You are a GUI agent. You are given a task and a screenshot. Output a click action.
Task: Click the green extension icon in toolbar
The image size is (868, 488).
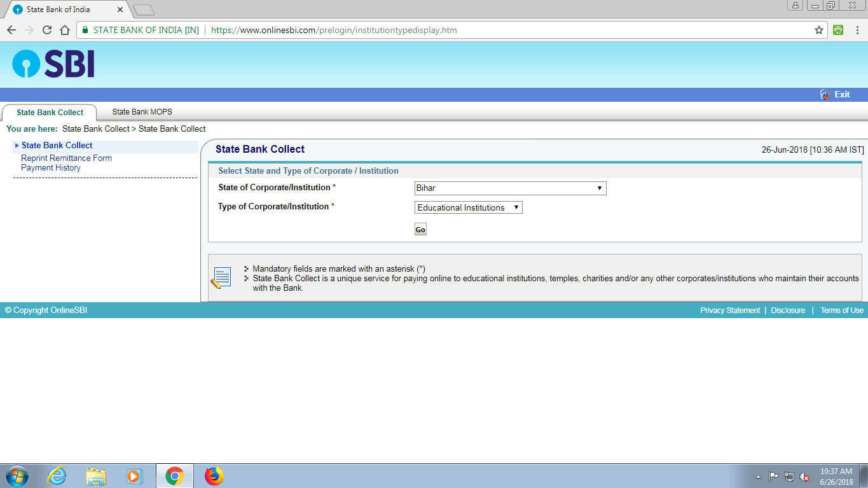[x=838, y=30]
